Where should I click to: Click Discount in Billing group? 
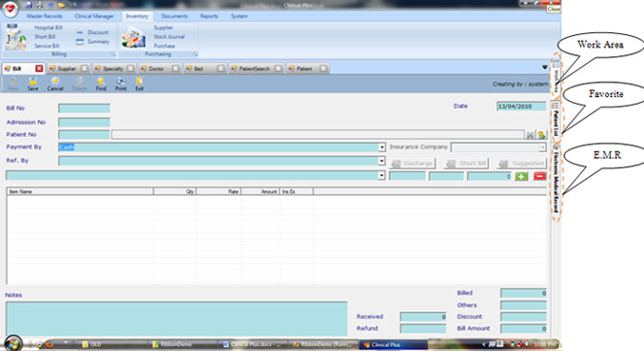[93, 32]
